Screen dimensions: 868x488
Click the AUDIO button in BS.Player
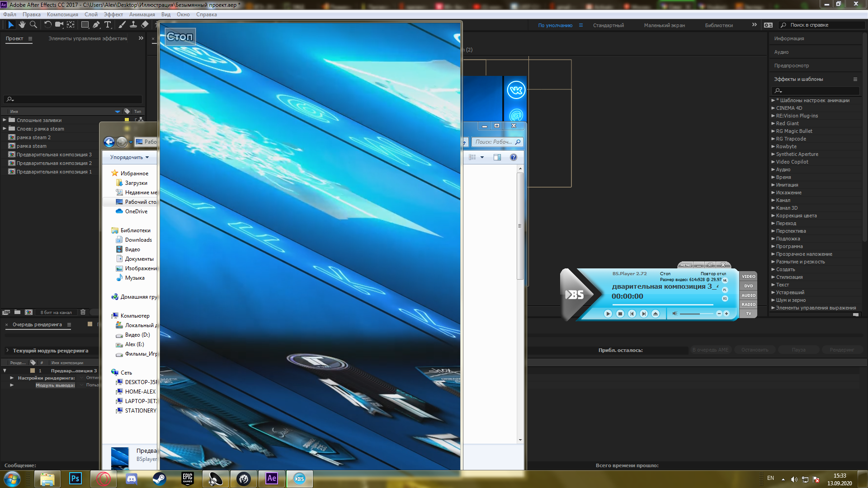point(748,295)
